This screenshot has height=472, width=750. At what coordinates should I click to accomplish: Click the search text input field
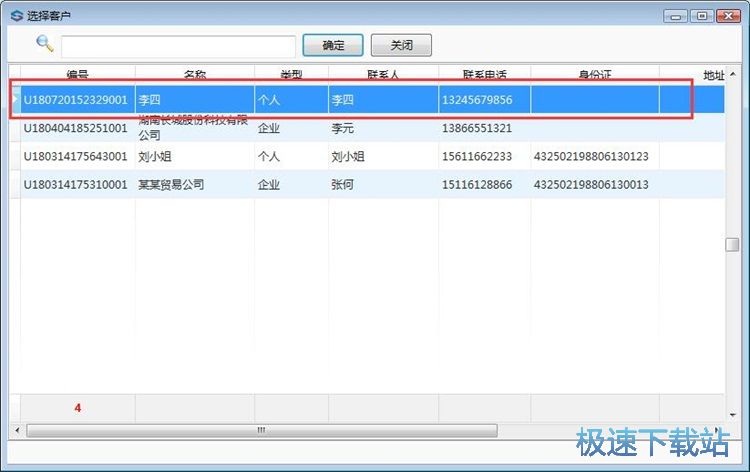pos(178,46)
